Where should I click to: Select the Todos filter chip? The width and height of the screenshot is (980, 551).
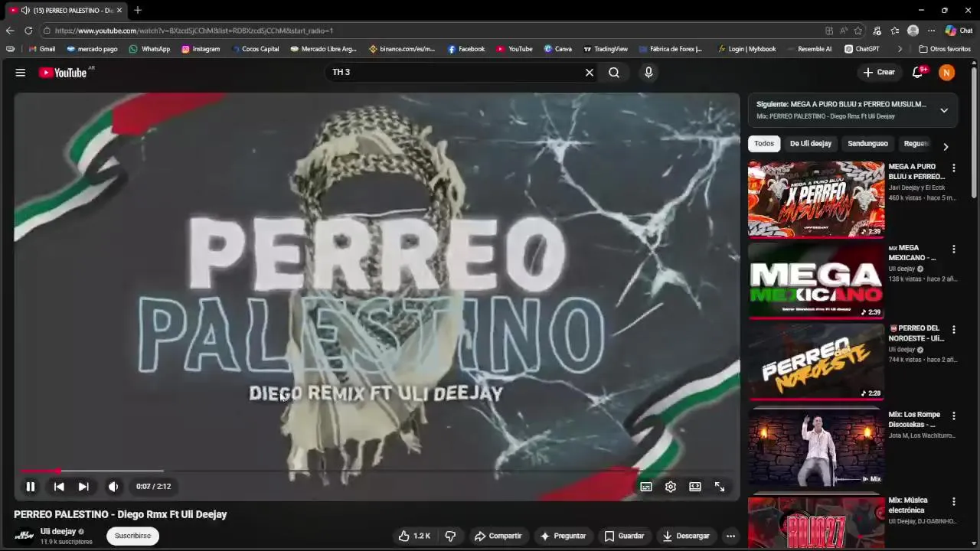(764, 144)
